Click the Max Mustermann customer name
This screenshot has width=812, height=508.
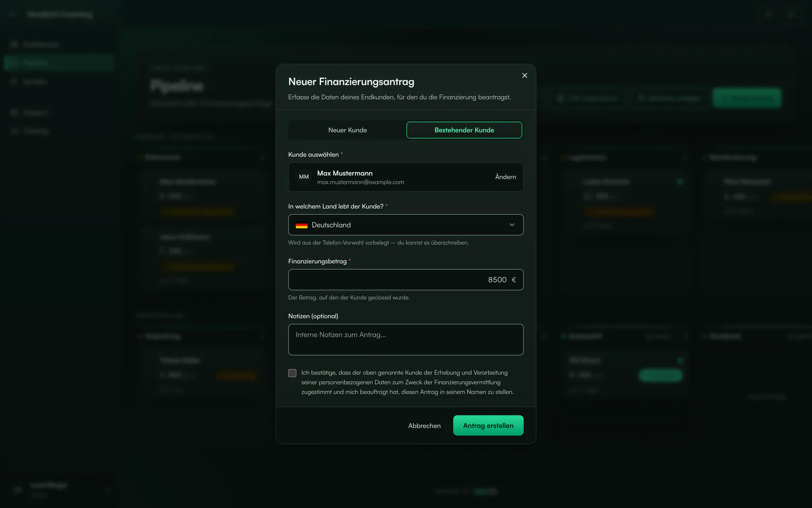click(345, 173)
